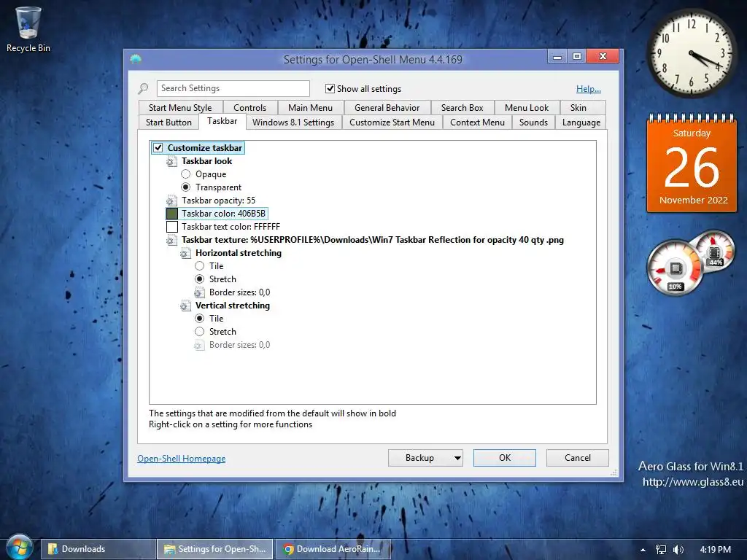This screenshot has height=560, width=747.
Task: Select Border sizes: 0,0 under Horizontal stretching
Action: [239, 292]
